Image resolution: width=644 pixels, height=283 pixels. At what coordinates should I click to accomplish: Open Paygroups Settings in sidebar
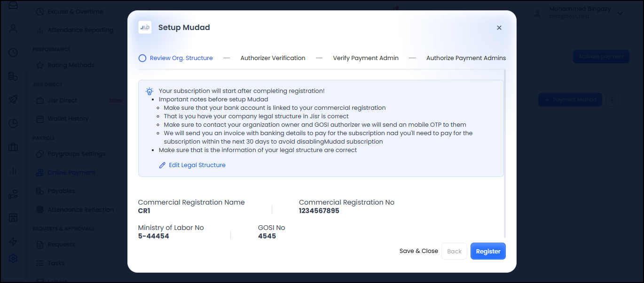point(76,154)
